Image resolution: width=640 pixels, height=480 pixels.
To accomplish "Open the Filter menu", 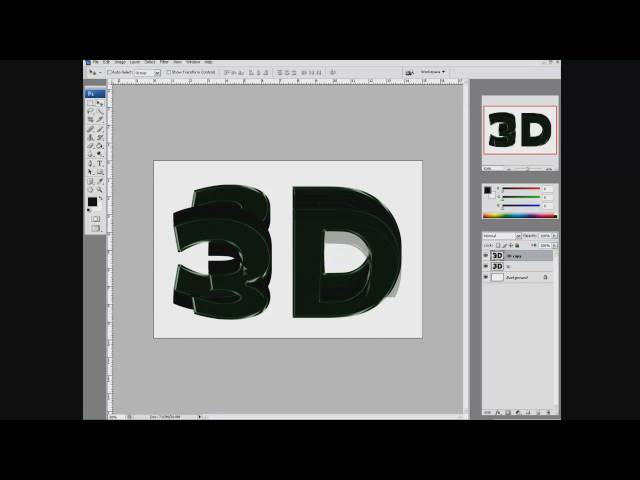I will tap(164, 62).
